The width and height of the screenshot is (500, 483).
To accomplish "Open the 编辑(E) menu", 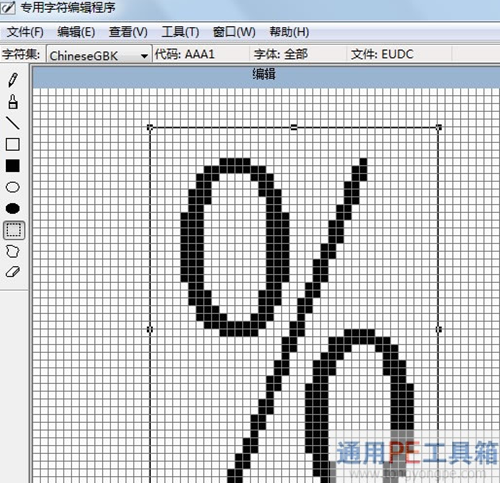I will coord(76,32).
